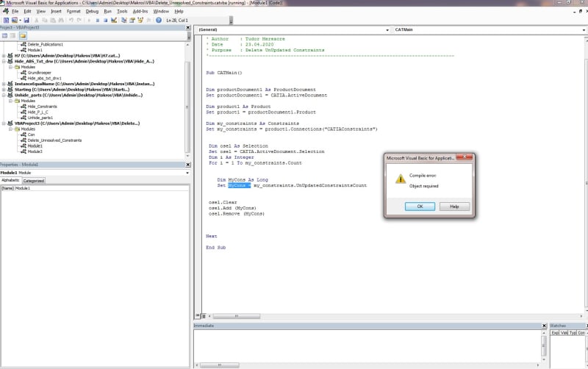Screen dimensions: 588x369
Task: Click the Run Sub play icon
Action: click(x=89, y=21)
